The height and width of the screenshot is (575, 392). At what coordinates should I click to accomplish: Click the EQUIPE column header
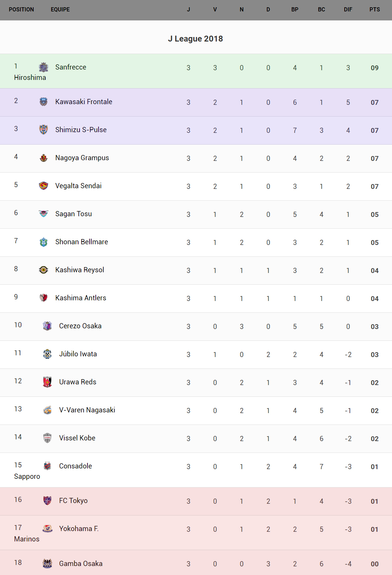tap(60, 10)
